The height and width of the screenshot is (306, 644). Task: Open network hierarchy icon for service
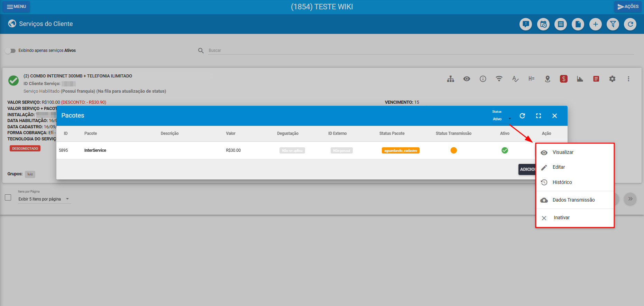click(451, 79)
